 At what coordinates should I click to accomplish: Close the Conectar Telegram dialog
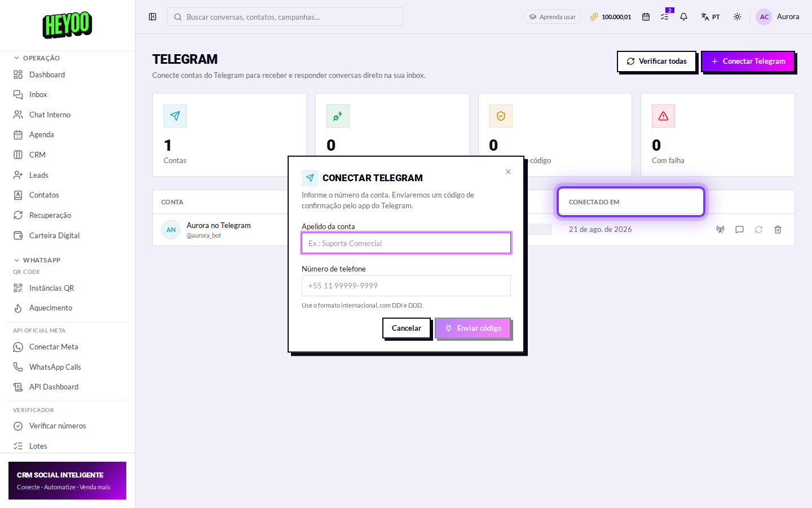(508, 172)
